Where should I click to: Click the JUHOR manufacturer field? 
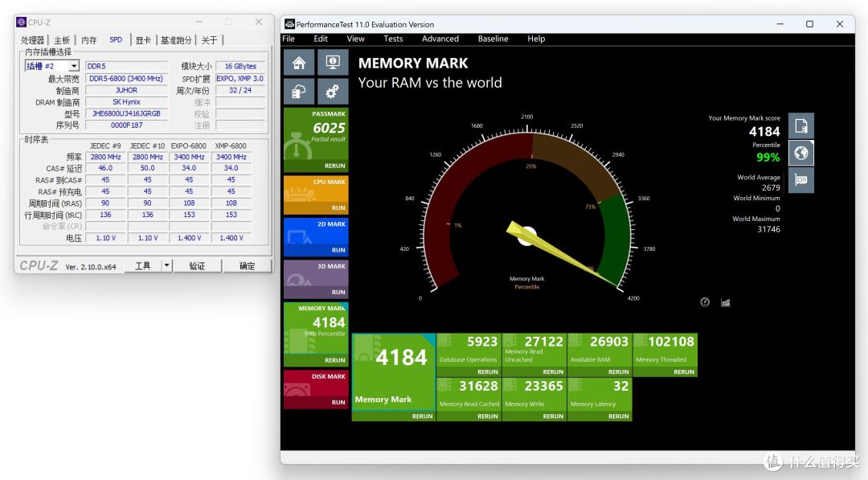126,90
